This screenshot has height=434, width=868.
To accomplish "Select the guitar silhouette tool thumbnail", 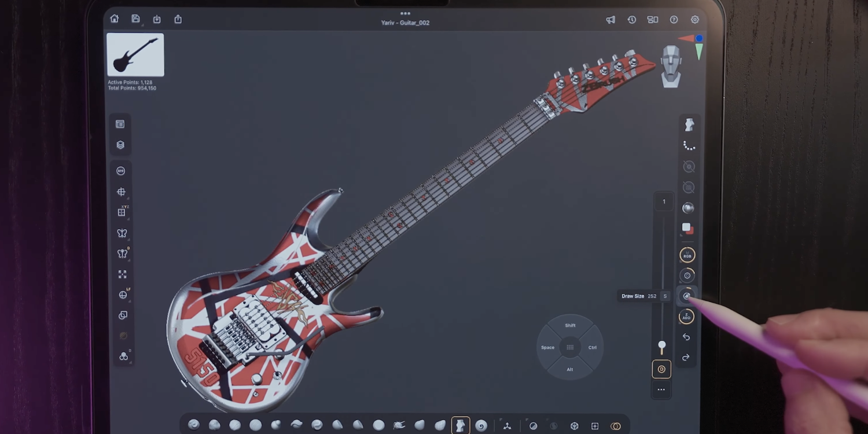I will (x=135, y=55).
